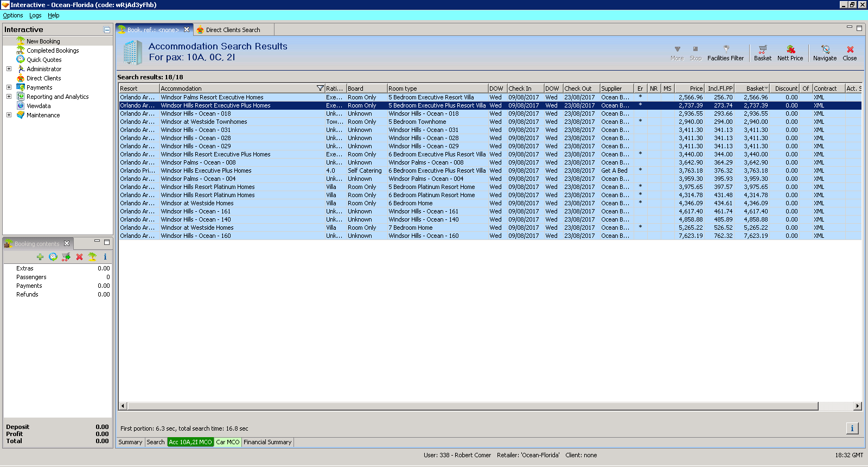Open Direct Clients in the sidebar tree
This screenshot has width=868, height=467.
coord(43,78)
